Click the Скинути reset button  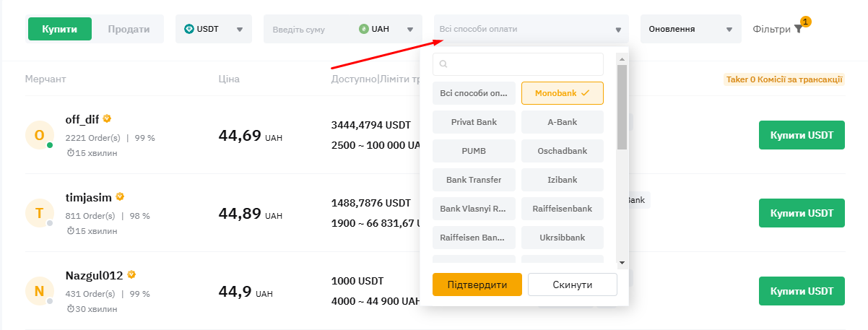pyautogui.click(x=573, y=285)
